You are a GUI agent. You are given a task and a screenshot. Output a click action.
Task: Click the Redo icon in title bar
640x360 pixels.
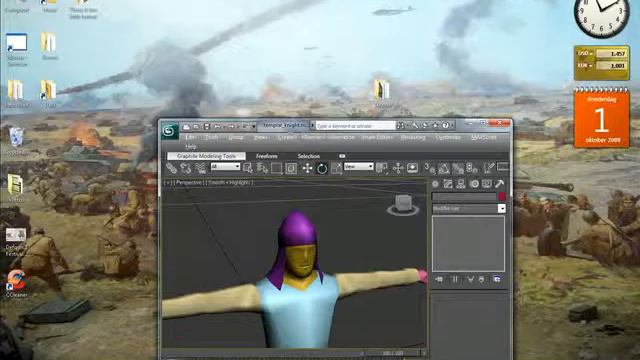[232, 127]
